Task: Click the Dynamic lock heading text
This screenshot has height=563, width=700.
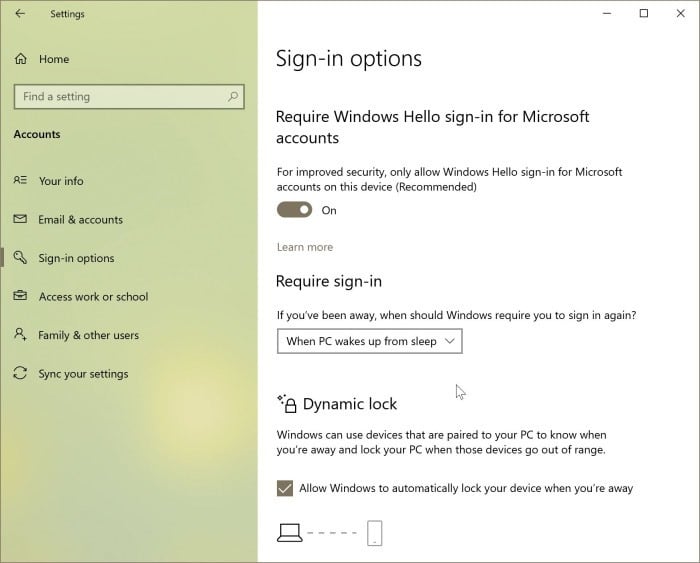Action: point(350,404)
